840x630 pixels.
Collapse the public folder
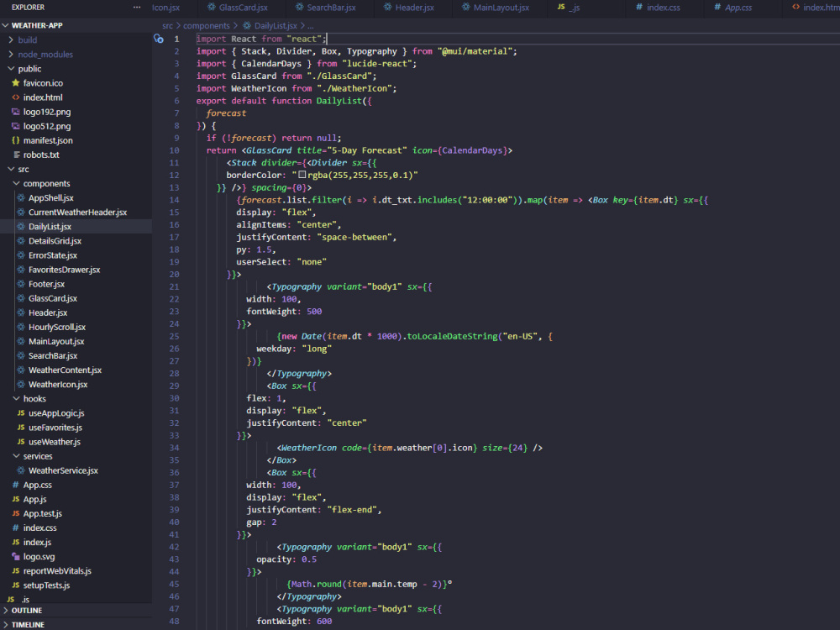click(x=11, y=69)
